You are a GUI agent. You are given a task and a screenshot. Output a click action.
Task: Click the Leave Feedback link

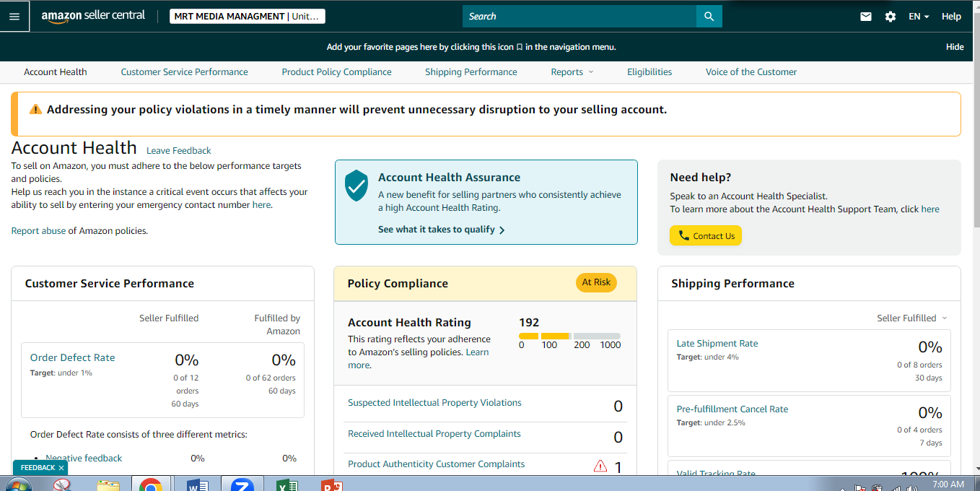coord(179,151)
